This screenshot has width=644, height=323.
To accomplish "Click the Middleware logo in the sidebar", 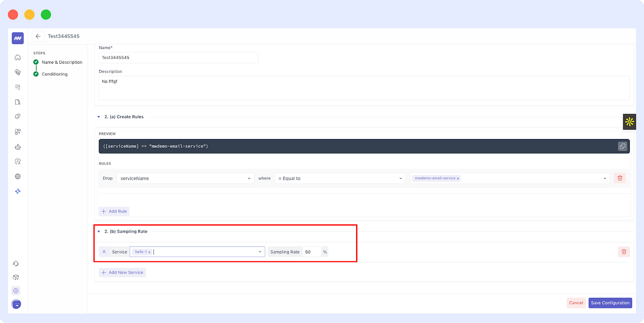I will tap(18, 38).
